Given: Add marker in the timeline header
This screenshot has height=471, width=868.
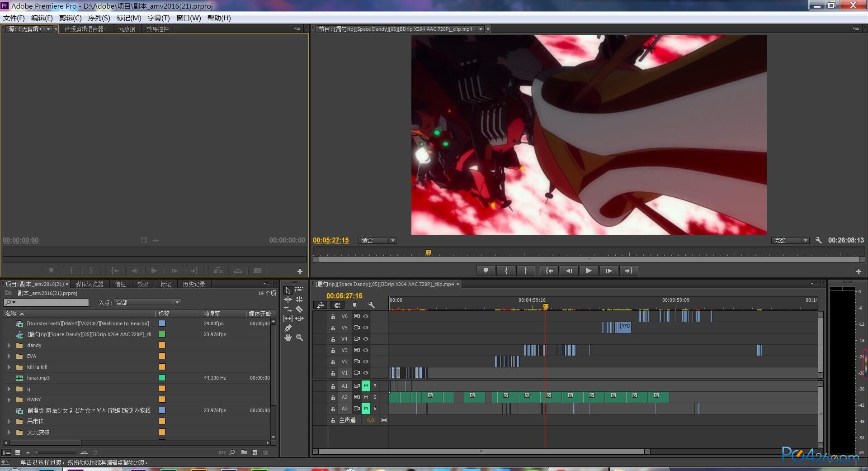Looking at the screenshot, I should [x=354, y=305].
